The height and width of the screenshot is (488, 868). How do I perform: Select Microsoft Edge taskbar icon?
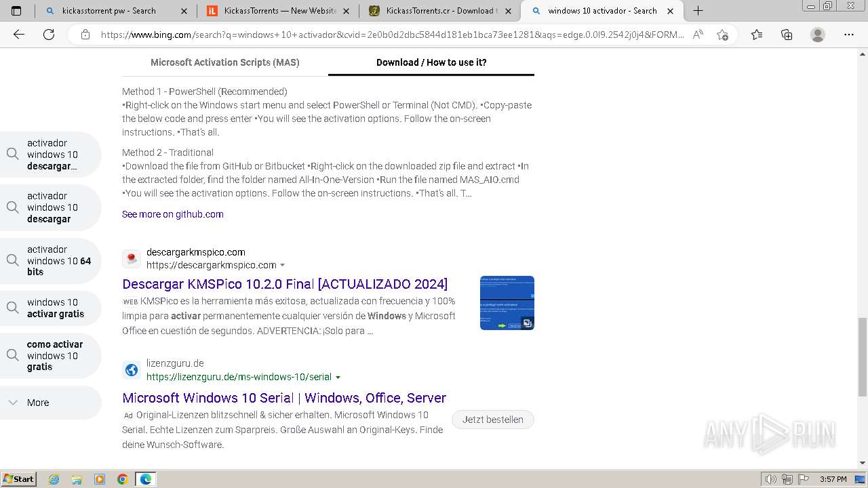pos(146,479)
